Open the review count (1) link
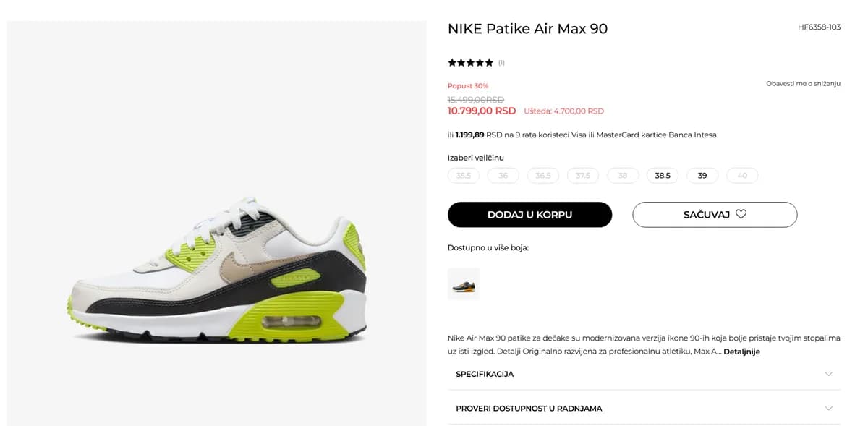Image resolution: width=868 pixels, height=426 pixels. pyautogui.click(x=501, y=63)
